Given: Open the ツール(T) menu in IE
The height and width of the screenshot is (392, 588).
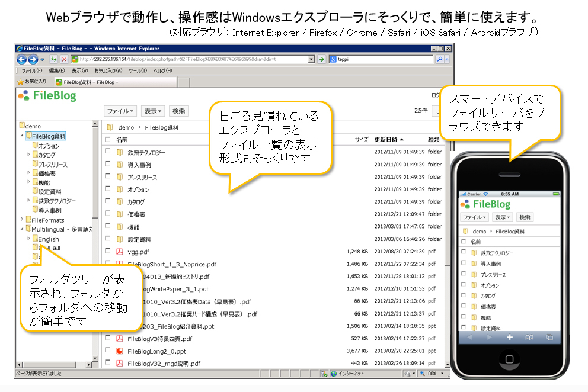Looking at the screenshot, I should 138,70.
